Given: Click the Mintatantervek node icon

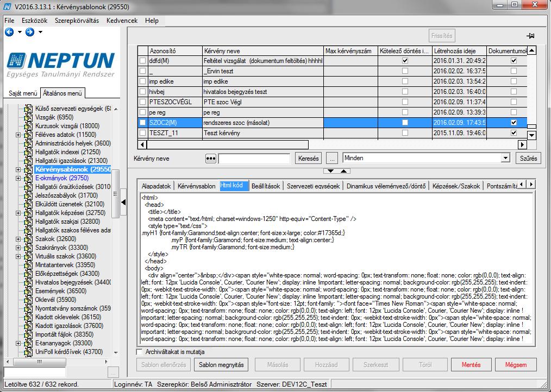Looking at the screenshot, I should [28, 265].
